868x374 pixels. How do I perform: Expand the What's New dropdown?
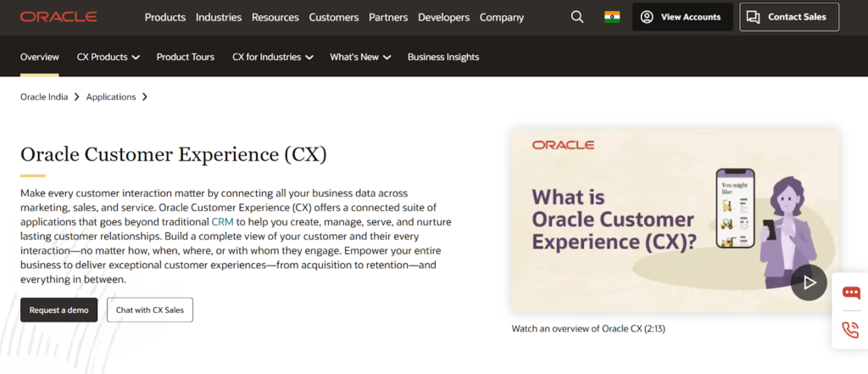point(360,57)
